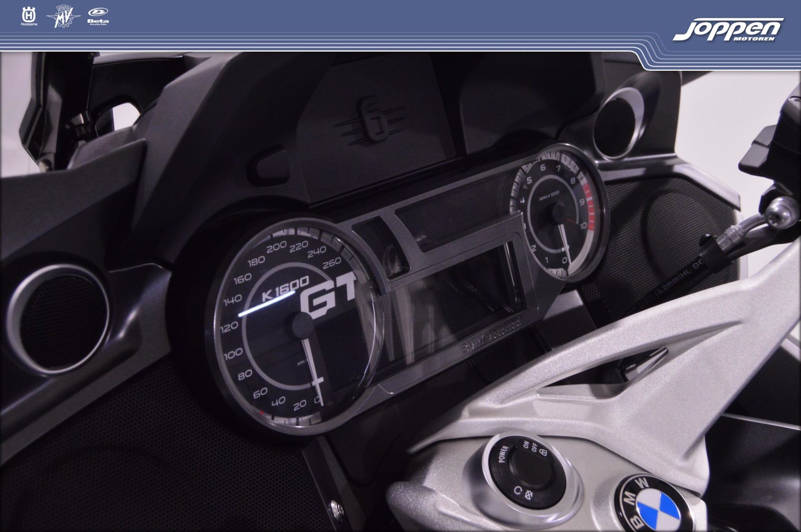Click the RPM x1000 label on the tachometer

click(x=550, y=196)
